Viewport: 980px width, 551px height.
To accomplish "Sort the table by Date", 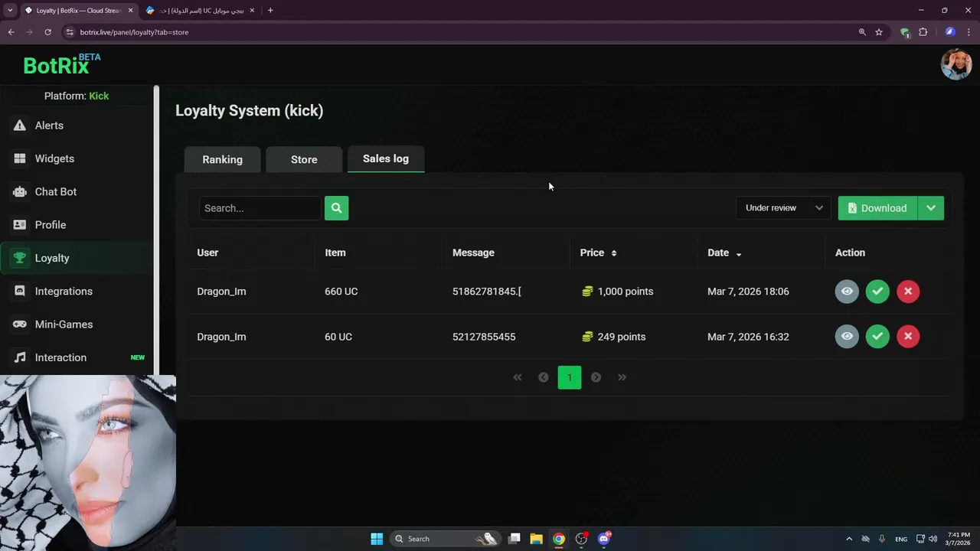I will click(x=724, y=253).
